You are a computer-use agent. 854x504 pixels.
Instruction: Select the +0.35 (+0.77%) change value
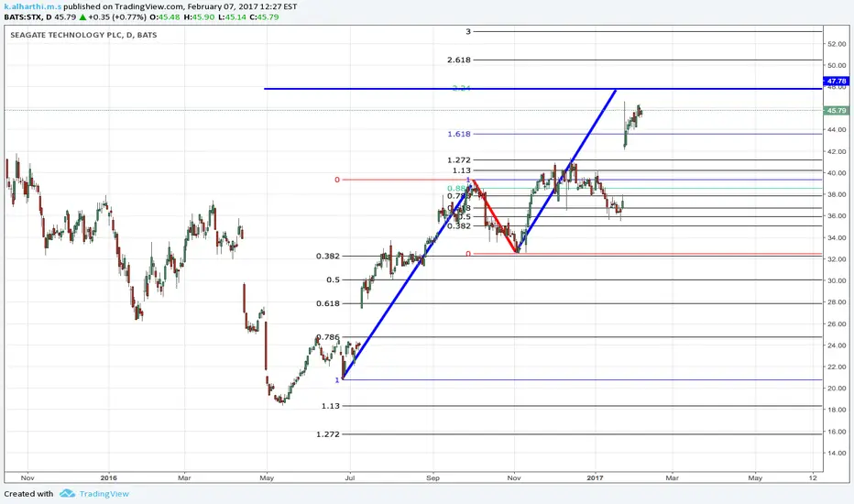pyautogui.click(x=117, y=16)
